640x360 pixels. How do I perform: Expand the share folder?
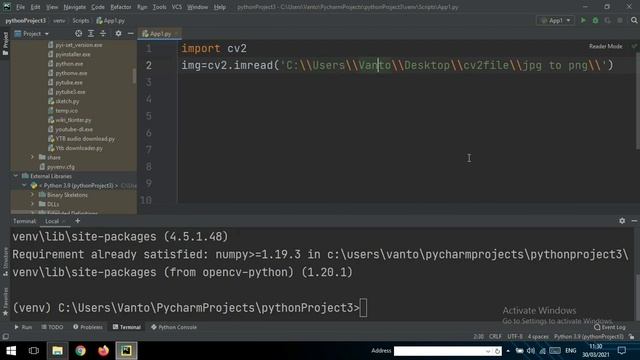[x=32, y=157]
